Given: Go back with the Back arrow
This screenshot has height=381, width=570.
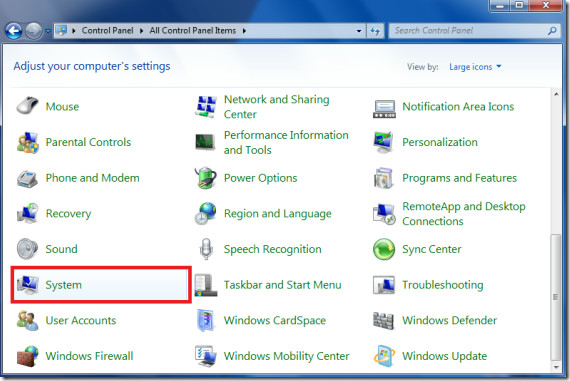Looking at the screenshot, I should [14, 31].
